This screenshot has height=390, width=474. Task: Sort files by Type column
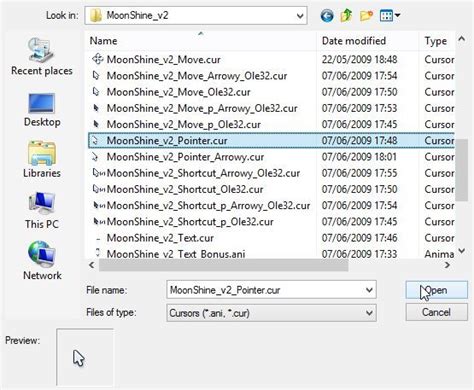pyautogui.click(x=437, y=41)
